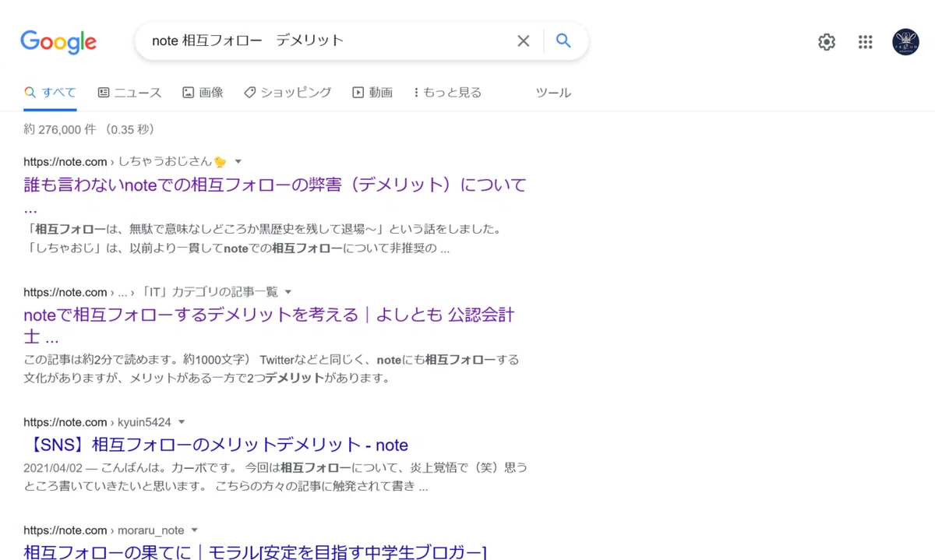This screenshot has height=560, width=935.
Task: Switch to the 動画 tab
Action: click(372, 93)
